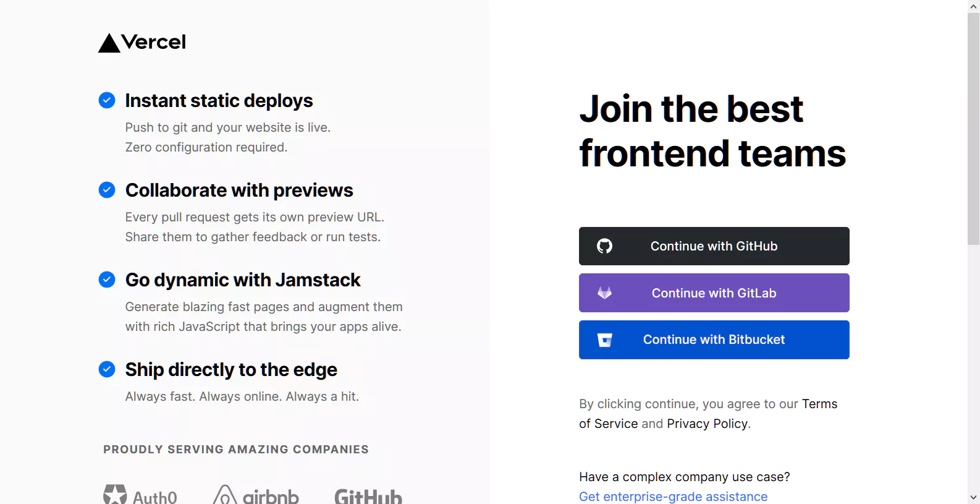The height and width of the screenshot is (504, 980).
Task: Click checkmark beside Ship directly to the edge
Action: [x=107, y=369]
